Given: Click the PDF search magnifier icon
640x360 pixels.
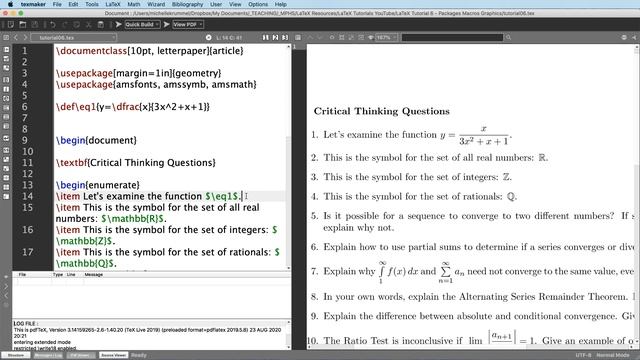Looking at the screenshot, I should pyautogui.click(x=508, y=38).
